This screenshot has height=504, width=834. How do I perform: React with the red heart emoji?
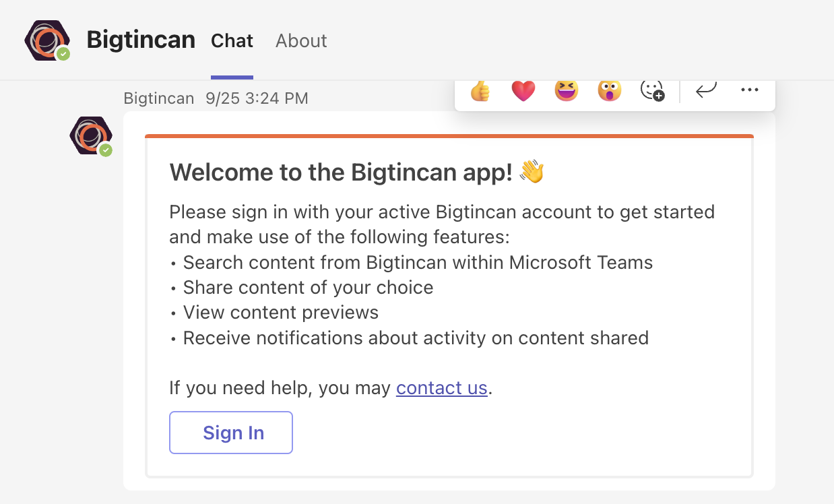point(523,90)
